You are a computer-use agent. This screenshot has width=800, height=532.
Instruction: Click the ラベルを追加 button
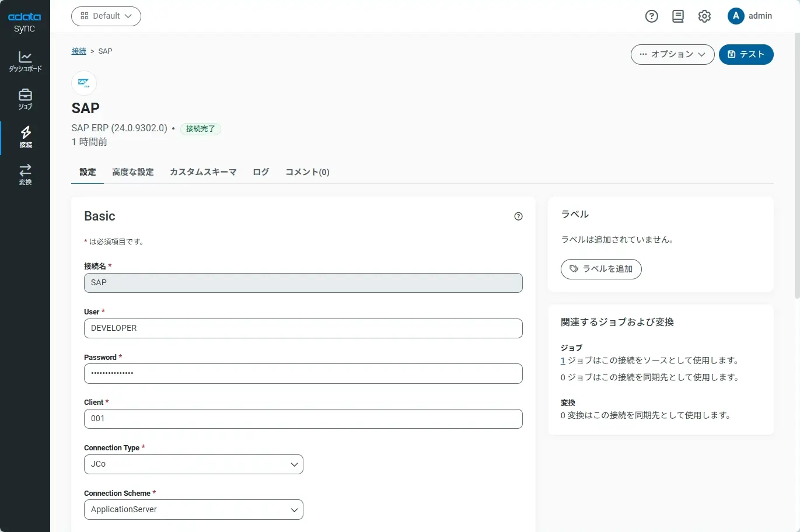click(600, 269)
